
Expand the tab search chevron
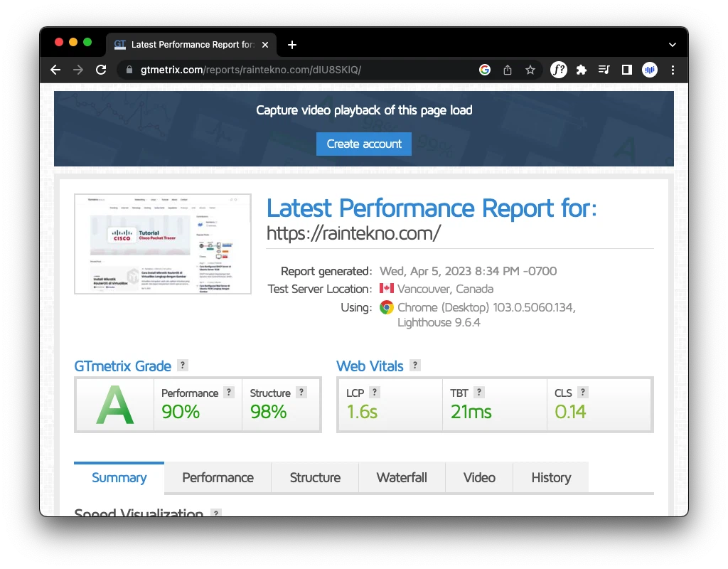pos(673,44)
